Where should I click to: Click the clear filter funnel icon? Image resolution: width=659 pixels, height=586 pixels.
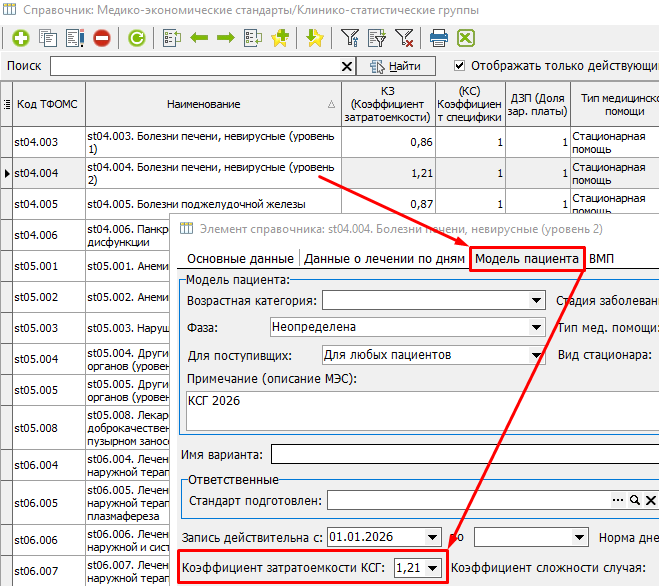click(404, 38)
